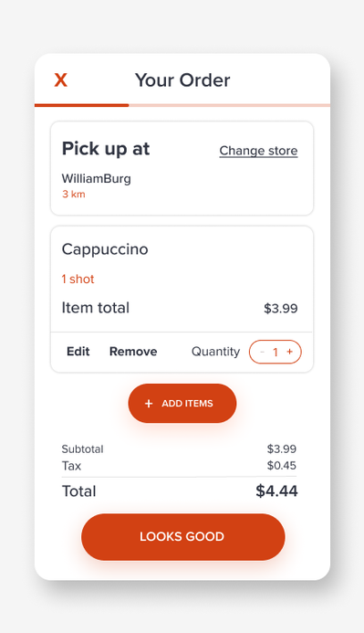The image size is (364, 633).
Task: Tap the 3 km distance label
Action: [73, 195]
